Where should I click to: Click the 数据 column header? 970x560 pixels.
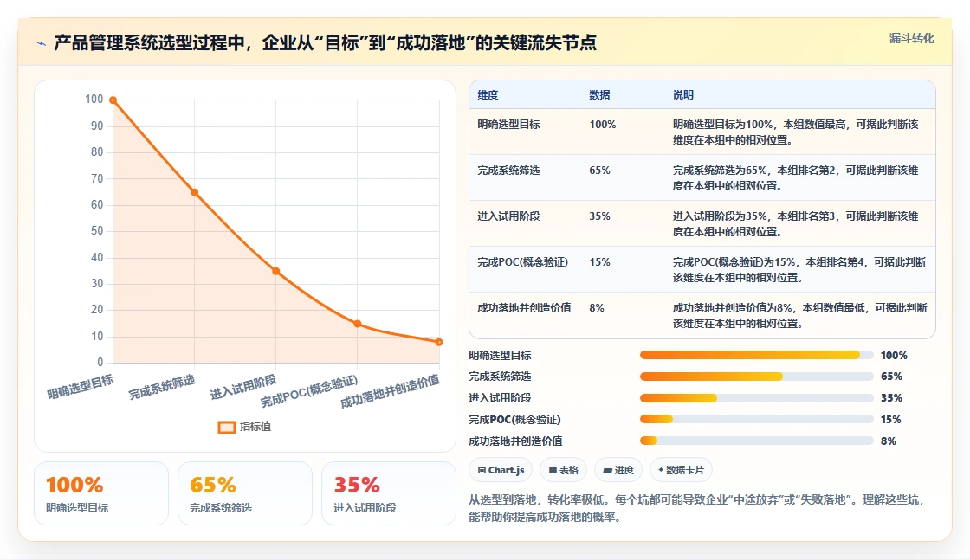pos(599,95)
